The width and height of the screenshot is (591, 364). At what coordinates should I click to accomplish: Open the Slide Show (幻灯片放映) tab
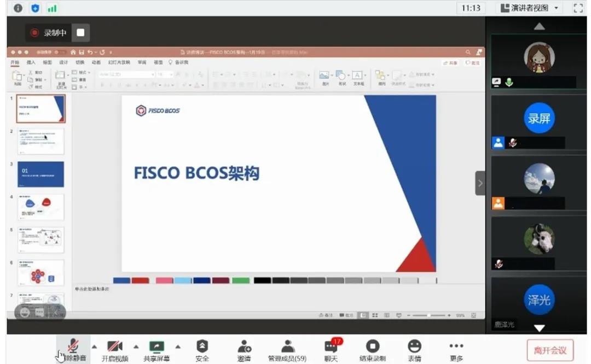point(119,62)
